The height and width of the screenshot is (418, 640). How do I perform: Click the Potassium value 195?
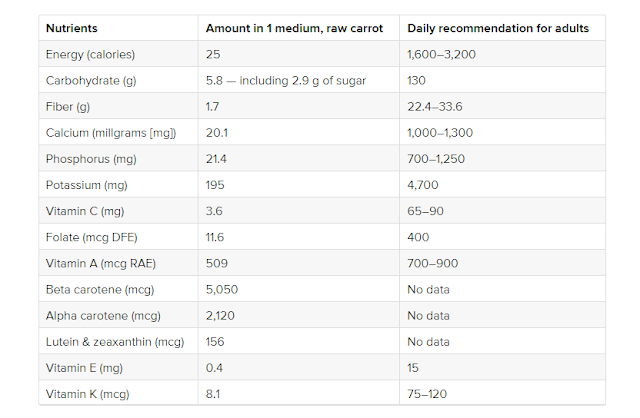(x=215, y=185)
